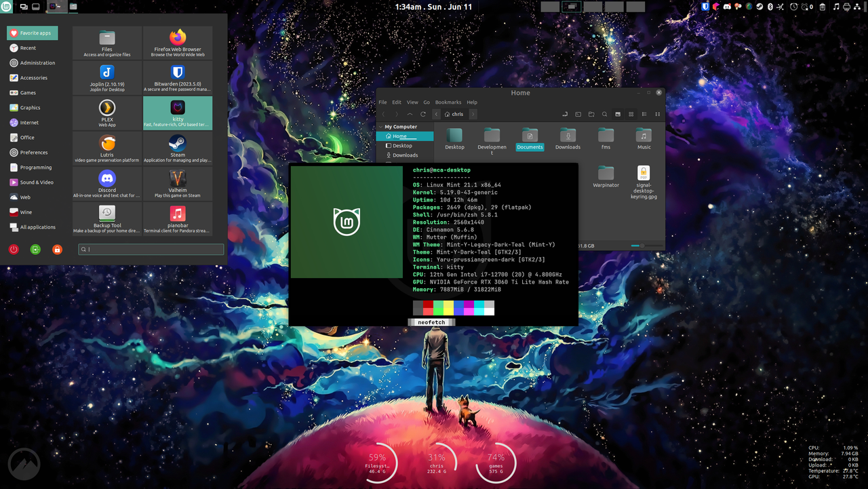Select All applications category
Image resolution: width=868 pixels, height=489 pixels.
coord(33,227)
